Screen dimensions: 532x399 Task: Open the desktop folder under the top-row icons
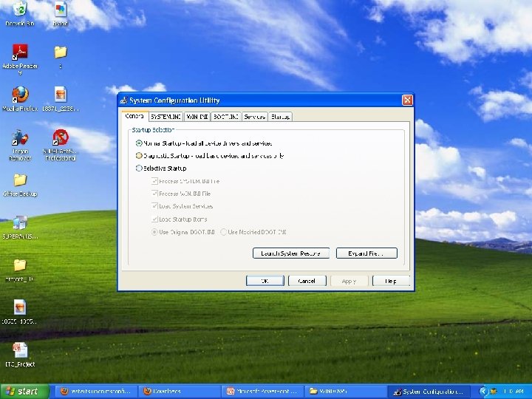click(x=61, y=56)
